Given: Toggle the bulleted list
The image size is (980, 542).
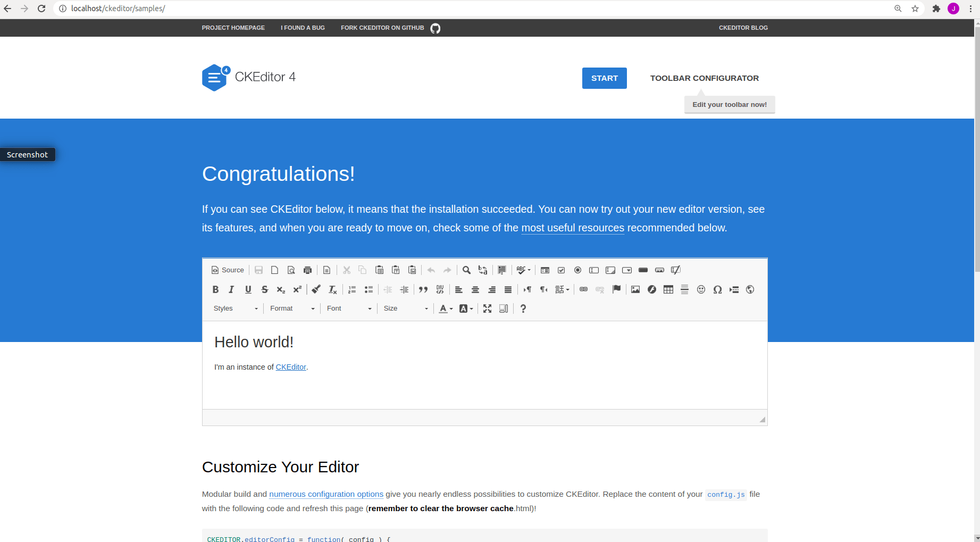Looking at the screenshot, I should pos(368,289).
